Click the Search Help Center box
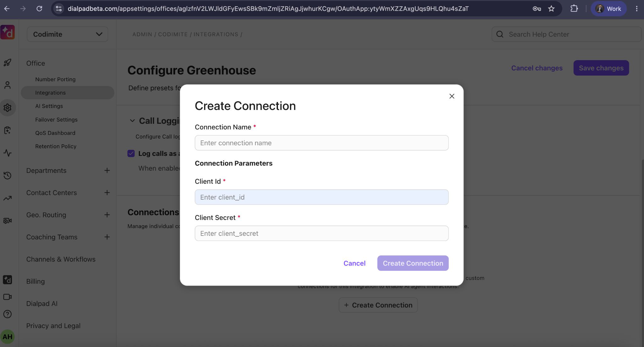This screenshot has width=644, height=347. (567, 34)
